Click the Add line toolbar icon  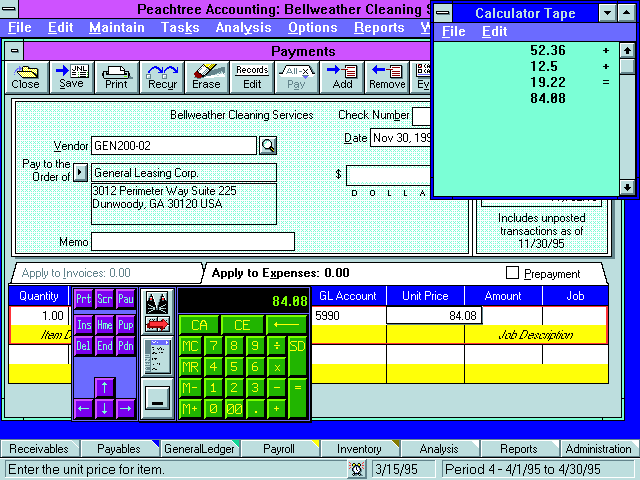342,77
